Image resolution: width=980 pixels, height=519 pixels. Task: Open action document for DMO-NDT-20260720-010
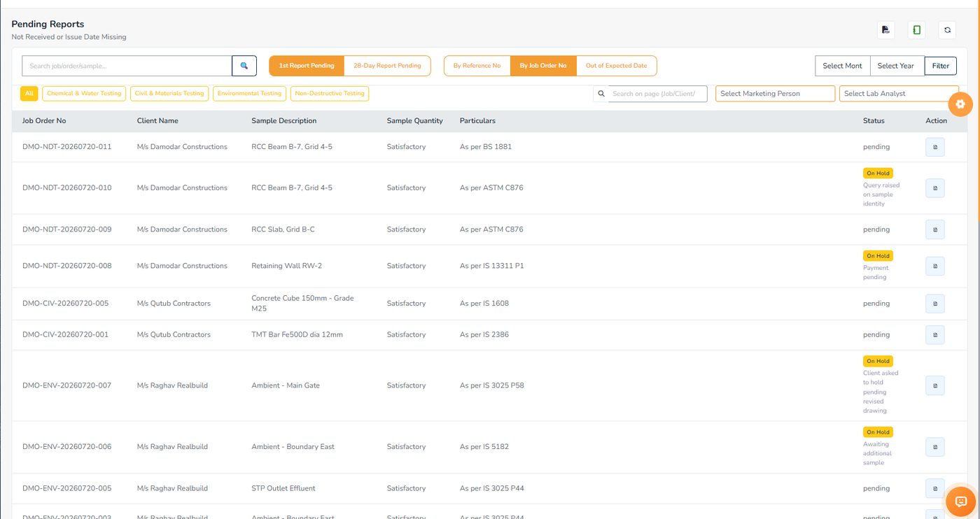click(x=935, y=188)
